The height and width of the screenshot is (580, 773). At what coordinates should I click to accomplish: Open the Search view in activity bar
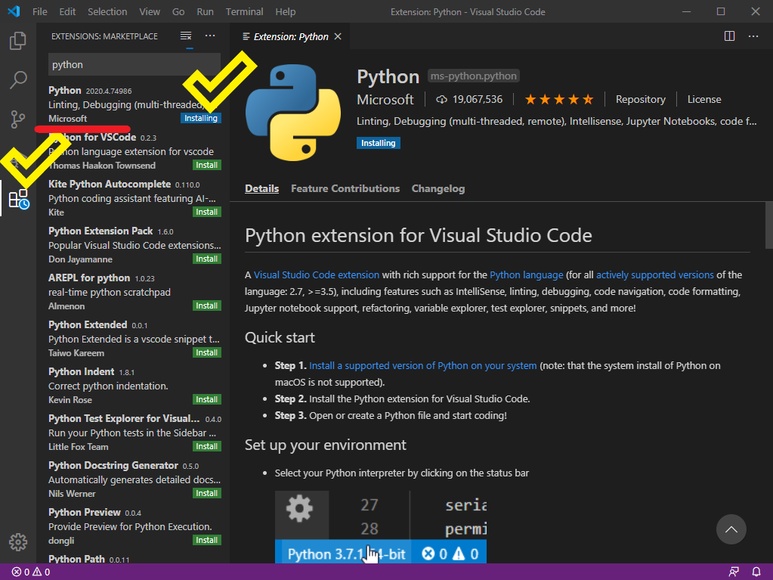point(18,80)
